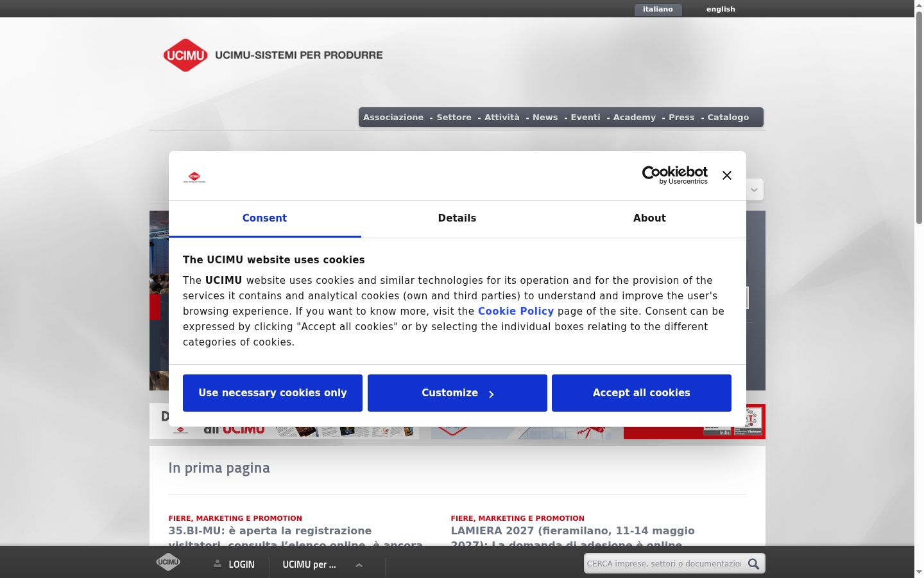The image size is (924, 578).
Task: Switch to the Details tab
Action: pos(458,218)
